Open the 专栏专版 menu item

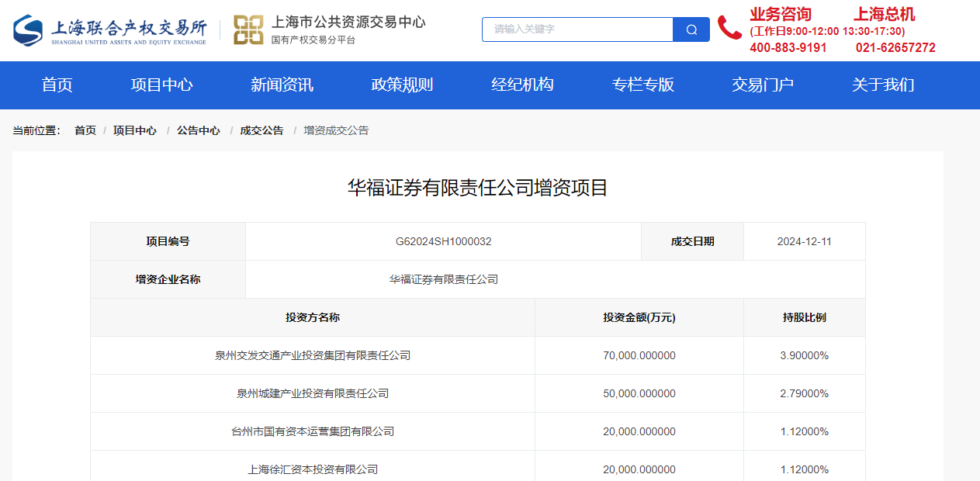point(642,85)
